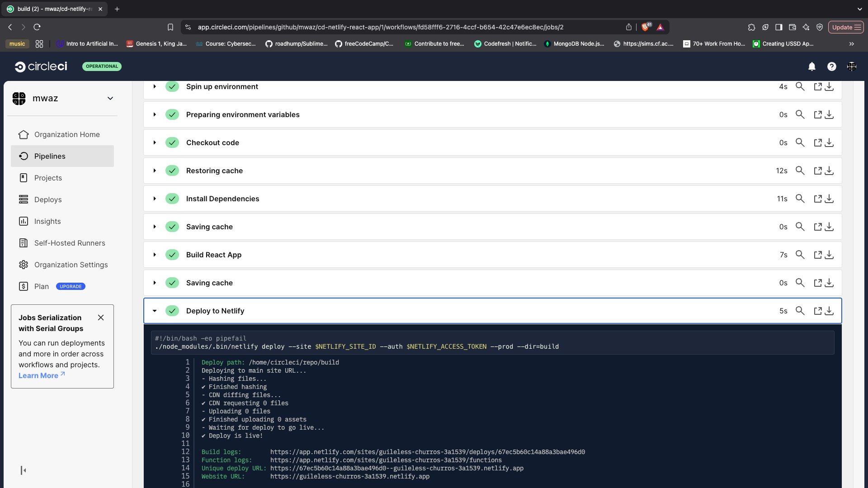868x488 pixels.
Task: Open Projects in the sidebar
Action: (62, 178)
